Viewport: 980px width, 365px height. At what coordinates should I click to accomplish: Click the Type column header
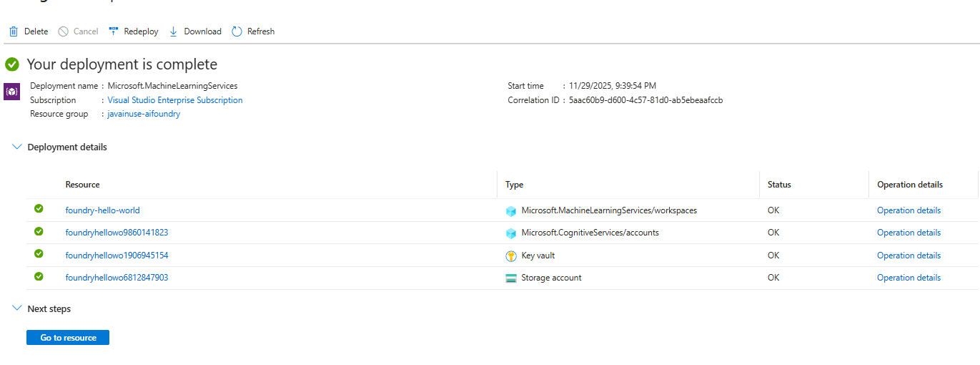click(515, 185)
